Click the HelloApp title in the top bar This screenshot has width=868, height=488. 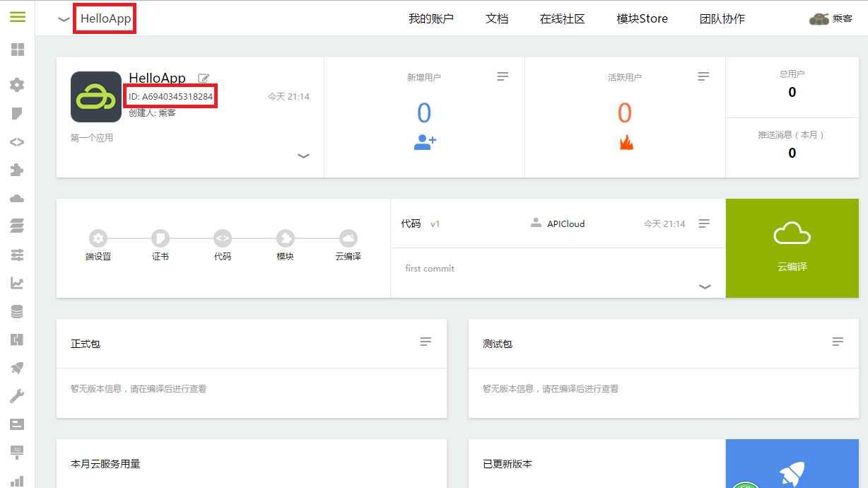coord(105,19)
